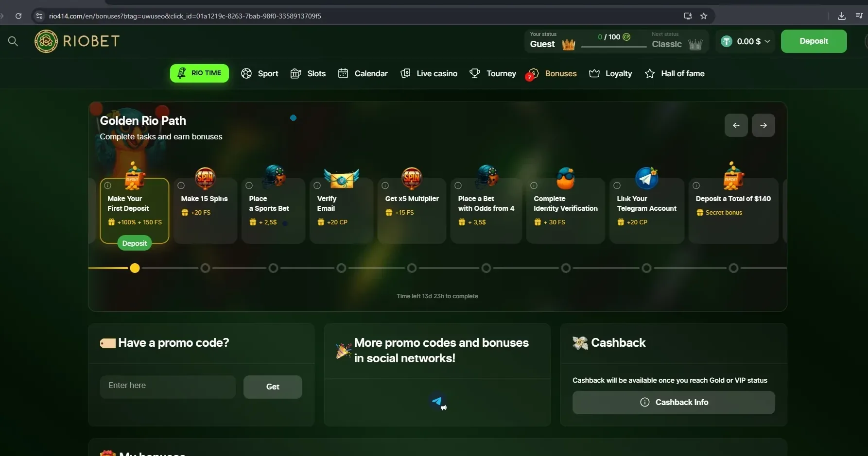Click the Telegram badge above Link Your Telegram Account
Image resolution: width=868 pixels, height=456 pixels.
point(647,178)
